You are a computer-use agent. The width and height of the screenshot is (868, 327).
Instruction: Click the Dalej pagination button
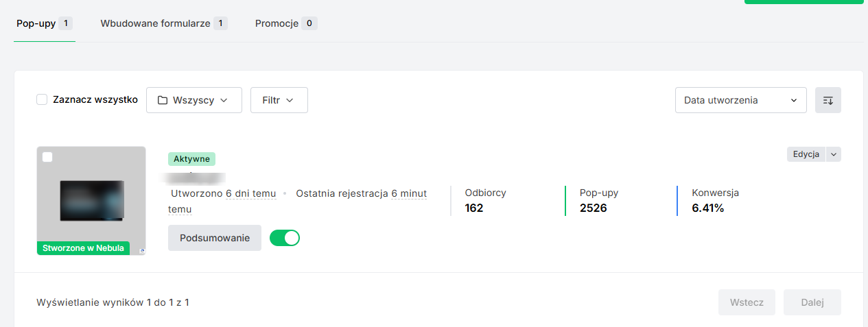coord(812,302)
